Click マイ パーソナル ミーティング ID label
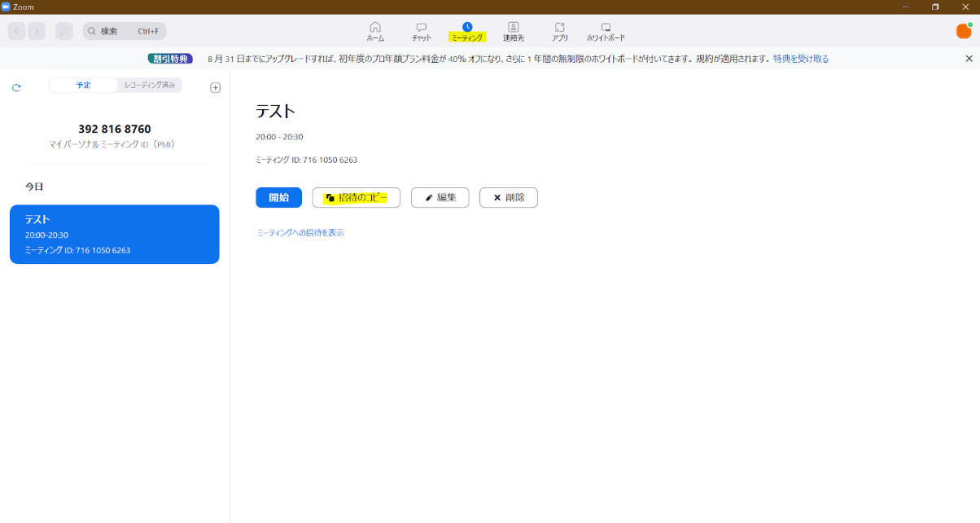 point(112,144)
